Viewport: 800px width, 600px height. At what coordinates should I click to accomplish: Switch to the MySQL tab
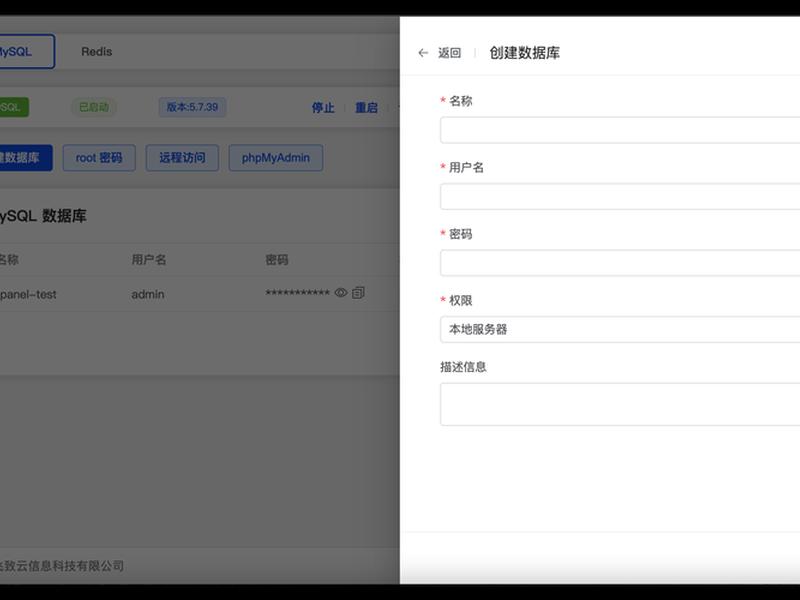pyautogui.click(x=27, y=52)
